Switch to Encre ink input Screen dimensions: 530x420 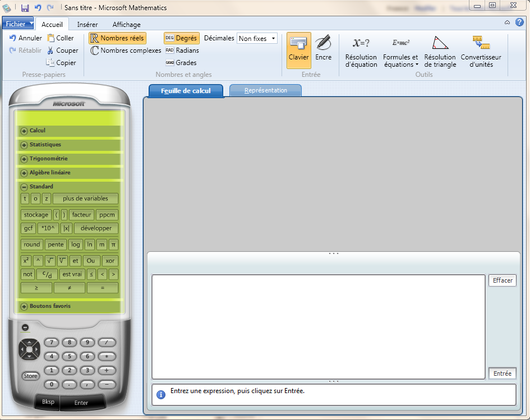pos(324,50)
